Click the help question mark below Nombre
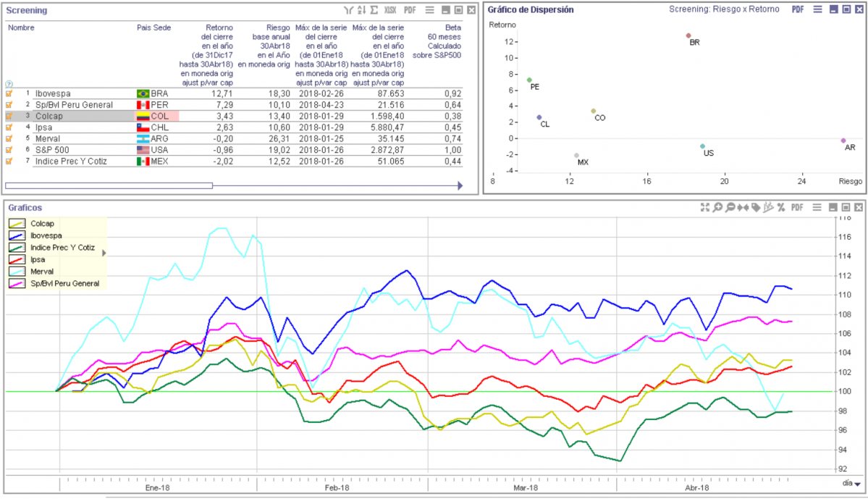Screen dimensions: 868x499 click(x=9, y=84)
